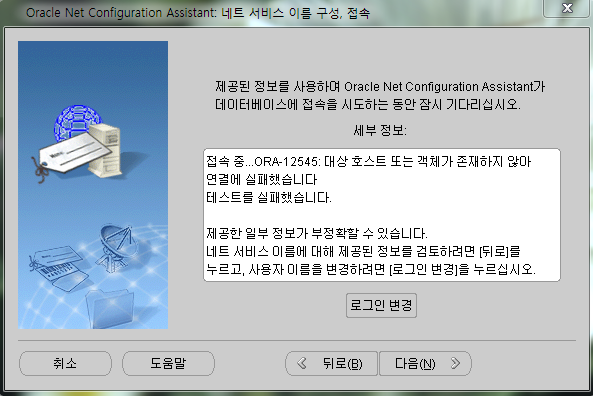Screen dimensions: 593x396
Task: Click the 로그인 변경 button
Action: (381, 305)
